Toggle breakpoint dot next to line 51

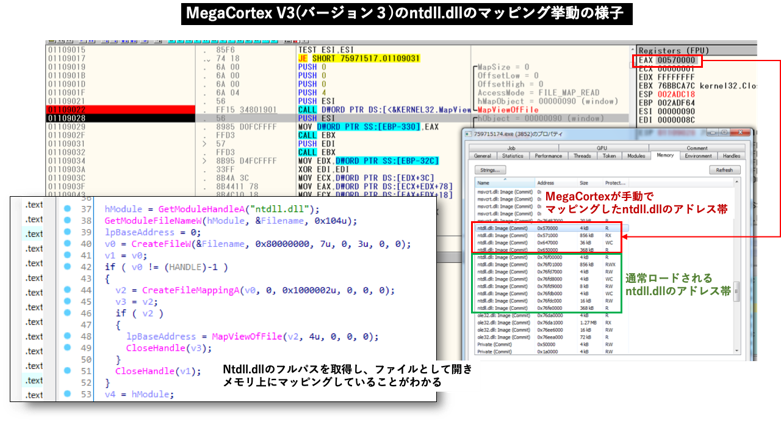pos(66,369)
